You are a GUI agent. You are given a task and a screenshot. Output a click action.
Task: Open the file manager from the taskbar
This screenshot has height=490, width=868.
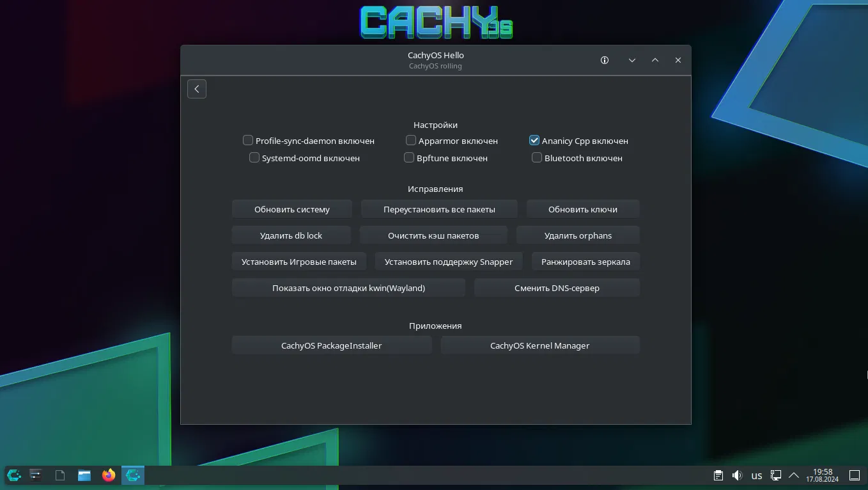tap(84, 475)
